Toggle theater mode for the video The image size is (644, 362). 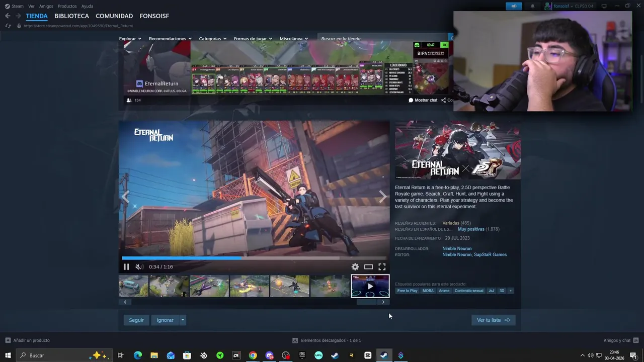[x=368, y=267]
